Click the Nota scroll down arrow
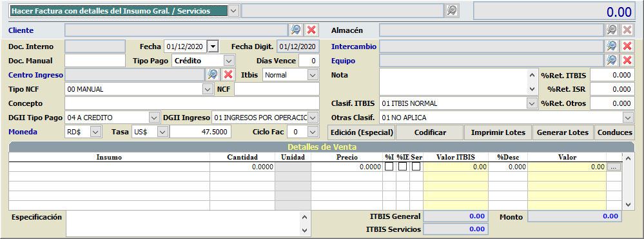 [x=532, y=89]
